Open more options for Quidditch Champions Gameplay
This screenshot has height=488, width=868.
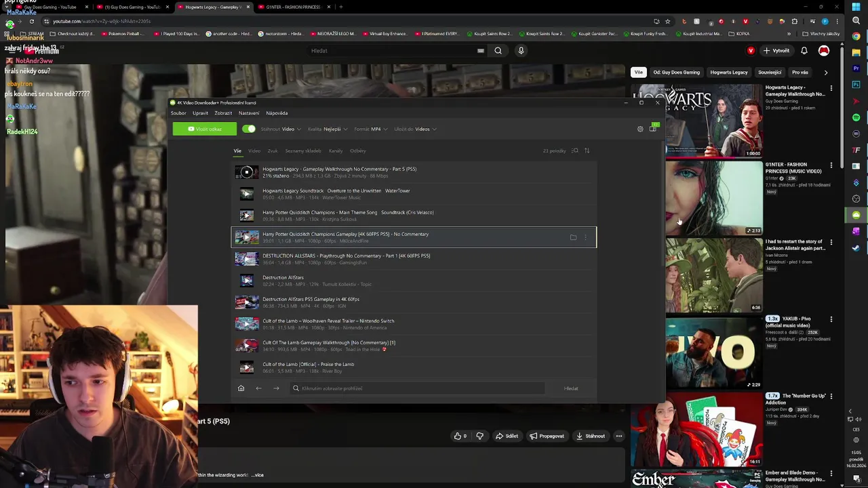pyautogui.click(x=586, y=237)
